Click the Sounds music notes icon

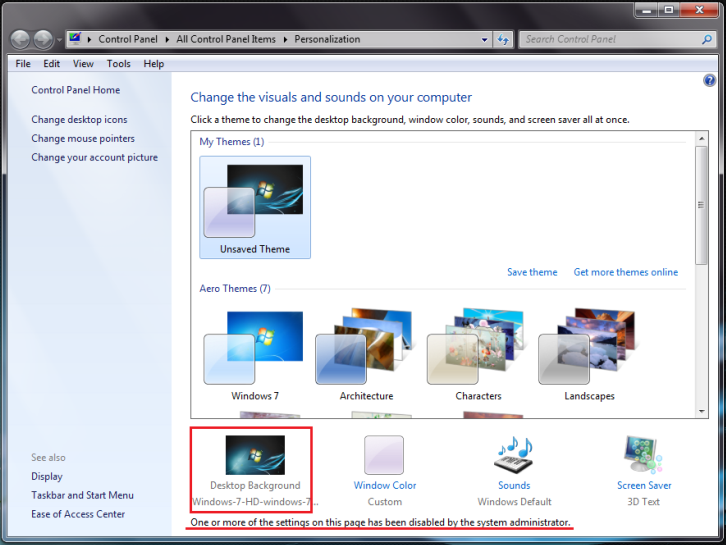(514, 455)
